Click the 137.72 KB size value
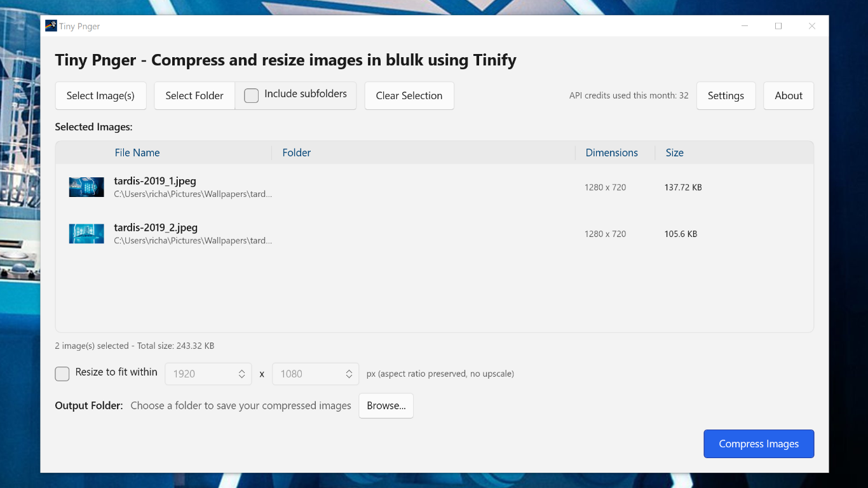The height and width of the screenshot is (488, 868). [x=683, y=187]
